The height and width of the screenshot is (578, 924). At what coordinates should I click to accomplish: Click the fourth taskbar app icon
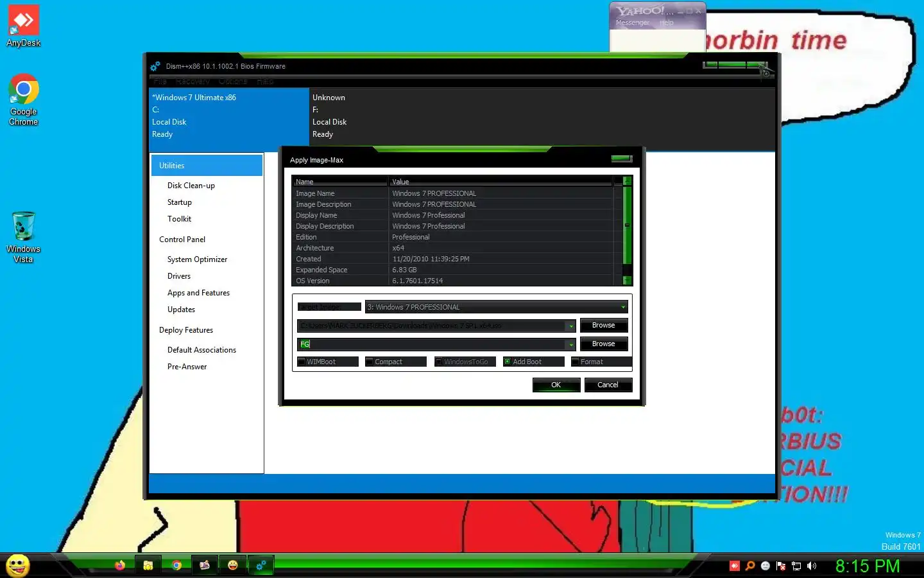(205, 565)
